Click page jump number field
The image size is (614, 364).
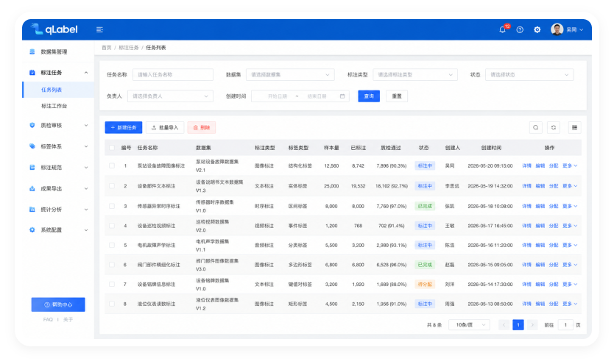click(x=565, y=325)
